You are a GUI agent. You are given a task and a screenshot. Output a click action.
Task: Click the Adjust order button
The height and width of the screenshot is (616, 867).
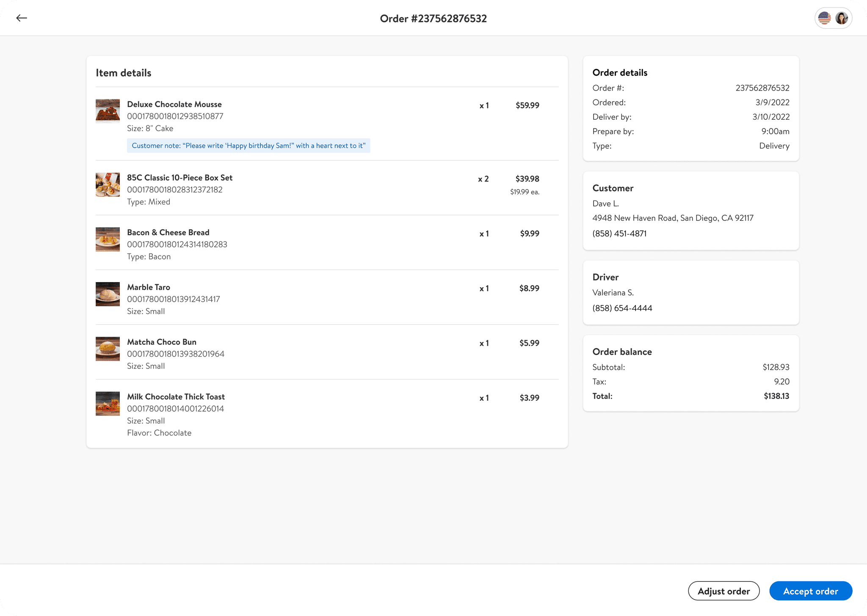[723, 591]
